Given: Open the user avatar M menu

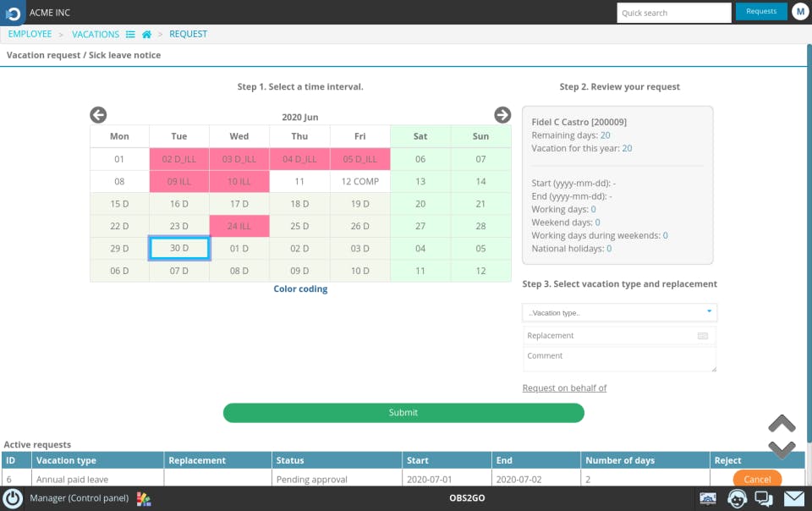Looking at the screenshot, I should click(800, 11).
